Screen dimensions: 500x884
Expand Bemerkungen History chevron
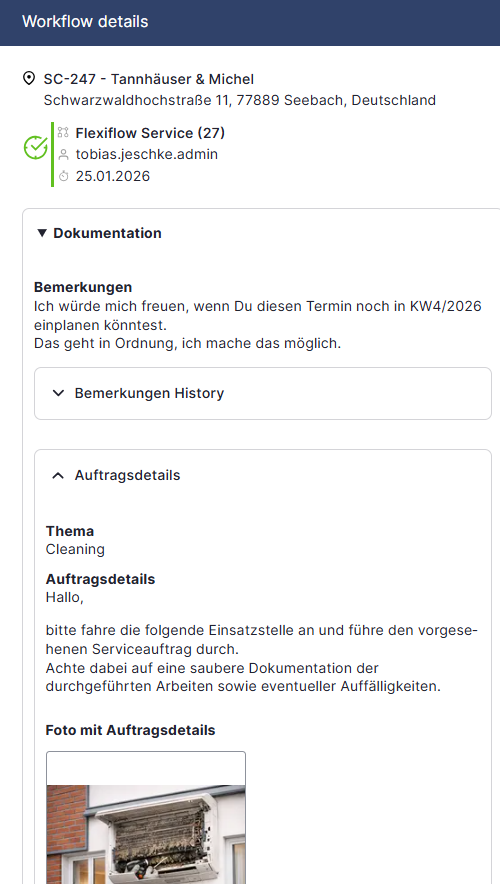58,393
